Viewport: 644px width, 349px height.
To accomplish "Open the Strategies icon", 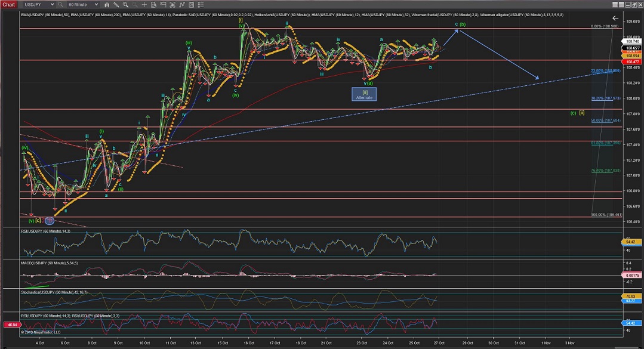I will pyautogui.click(x=191, y=4).
